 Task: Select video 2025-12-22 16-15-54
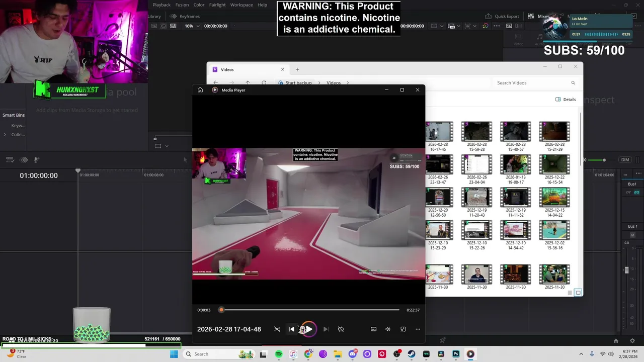click(x=554, y=169)
